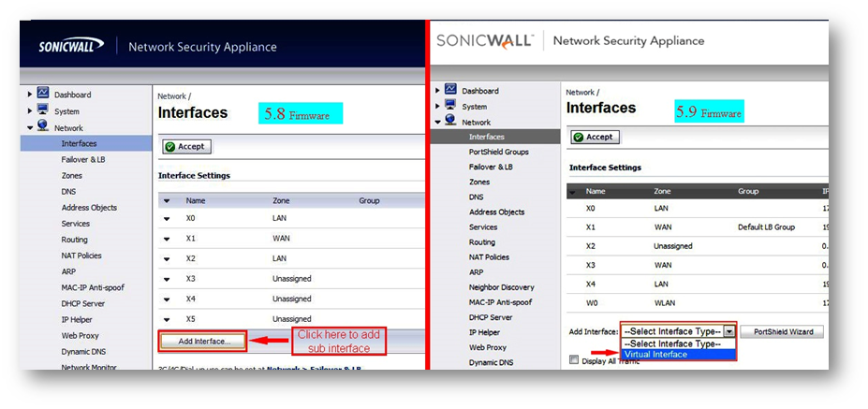The width and height of the screenshot is (868, 409).
Task: Click the Network globe icon in 5.8 panel
Action: pyautogui.click(x=43, y=126)
